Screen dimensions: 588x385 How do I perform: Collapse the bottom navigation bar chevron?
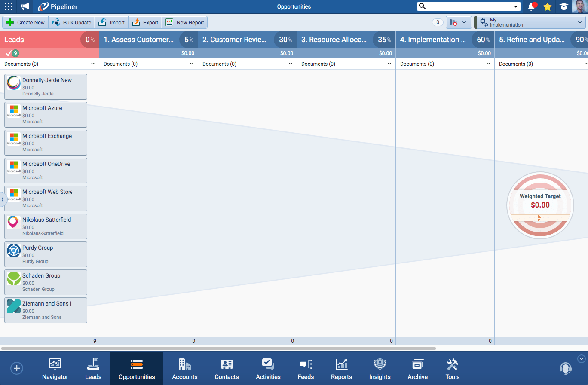(582, 358)
